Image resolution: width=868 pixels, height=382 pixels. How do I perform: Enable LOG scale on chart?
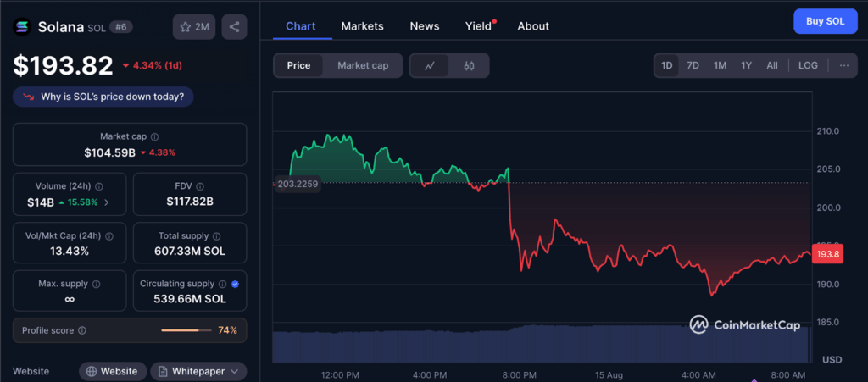tap(808, 65)
